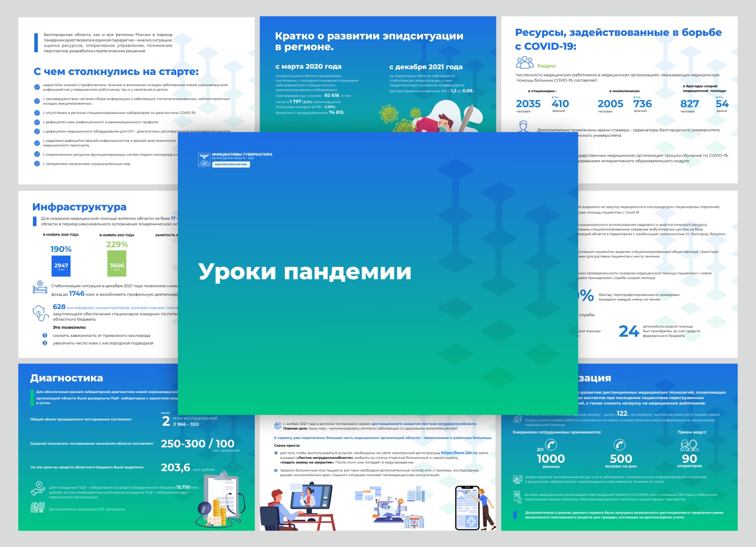The image size is (756, 547).
Task: Select the scanner icon beside 'Дополнительно закуплено 5 КТ'
Action: (37, 507)
